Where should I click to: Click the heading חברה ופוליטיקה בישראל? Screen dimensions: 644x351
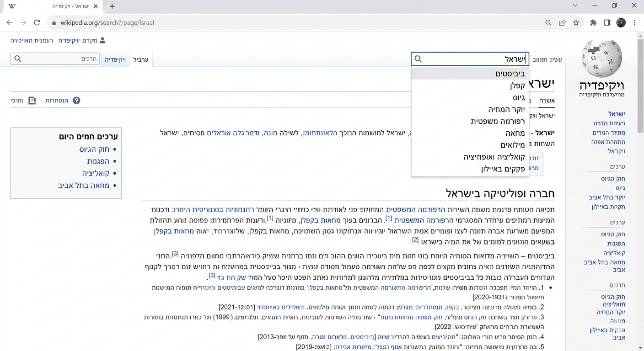pos(500,193)
